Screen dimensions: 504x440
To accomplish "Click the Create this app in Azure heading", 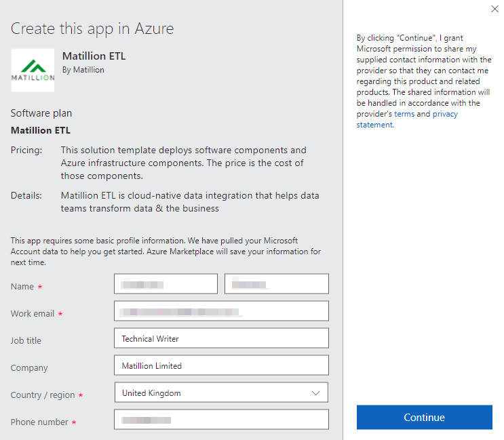I will coord(92,28).
